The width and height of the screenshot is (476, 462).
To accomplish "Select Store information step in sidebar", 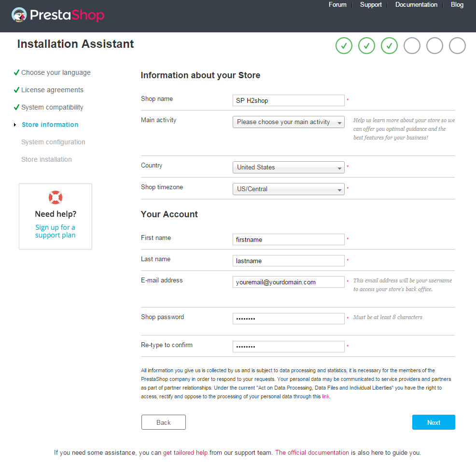I will point(50,125).
